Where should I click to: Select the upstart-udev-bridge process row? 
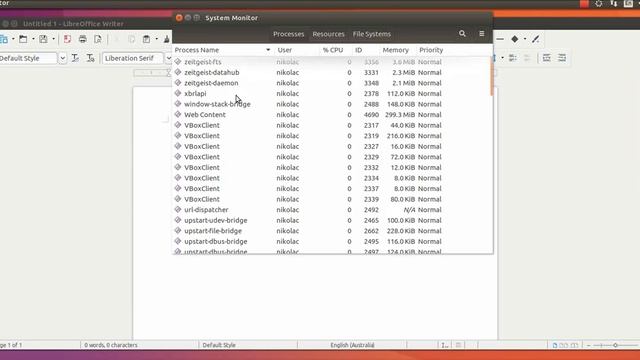point(331,220)
